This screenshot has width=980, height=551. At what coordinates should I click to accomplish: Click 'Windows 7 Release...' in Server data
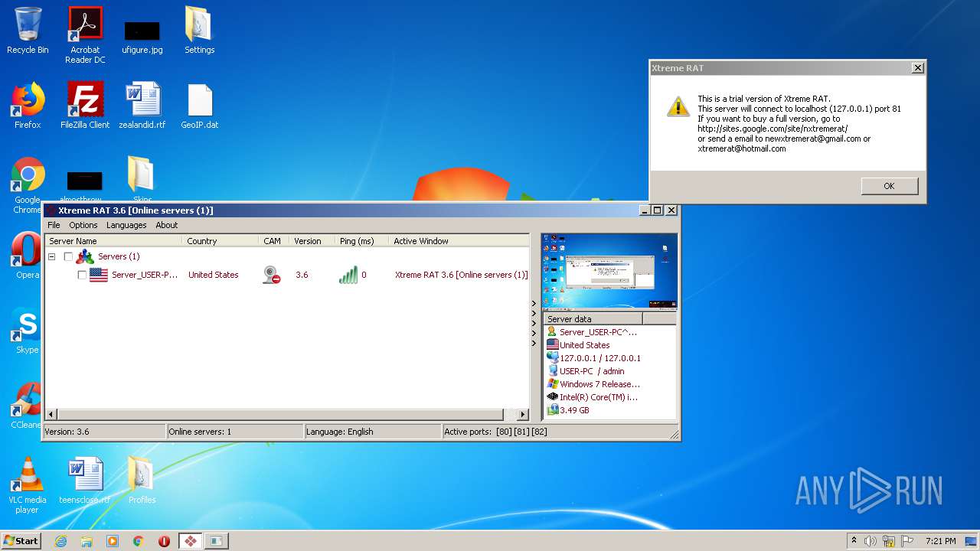tap(599, 383)
